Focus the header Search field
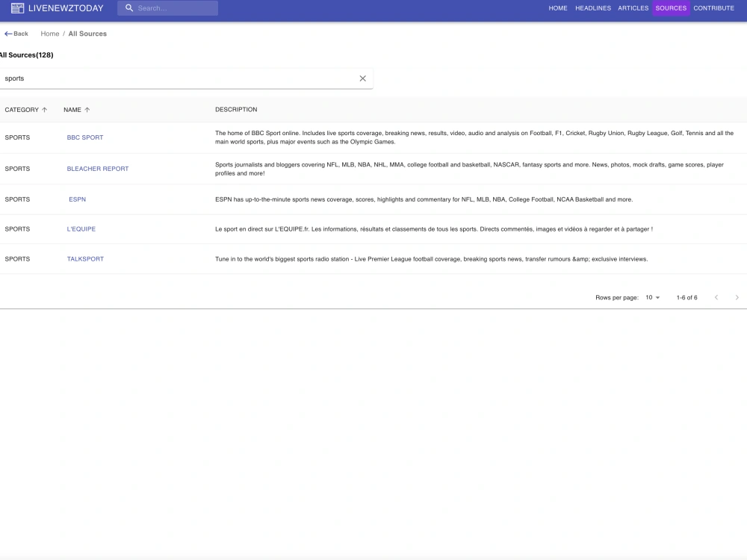Screen dimensions: 747x560 [x=167, y=8]
